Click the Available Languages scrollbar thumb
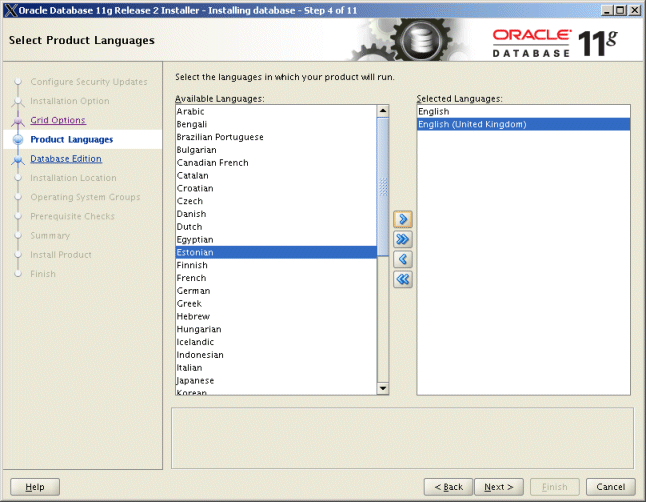This screenshot has width=646, height=502. pos(383,187)
